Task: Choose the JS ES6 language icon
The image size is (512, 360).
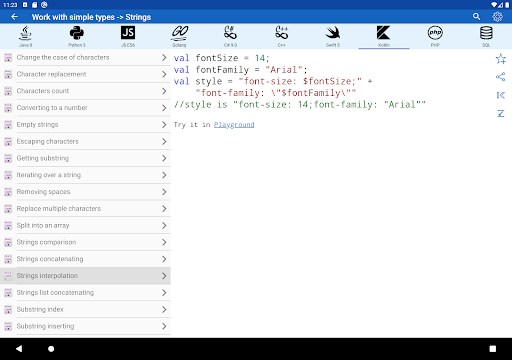Action: [x=128, y=33]
